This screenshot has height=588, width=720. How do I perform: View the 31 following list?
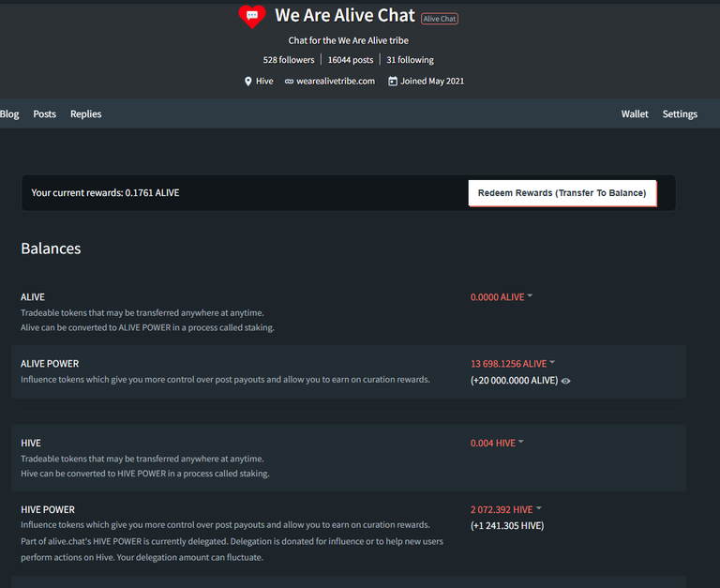(410, 60)
